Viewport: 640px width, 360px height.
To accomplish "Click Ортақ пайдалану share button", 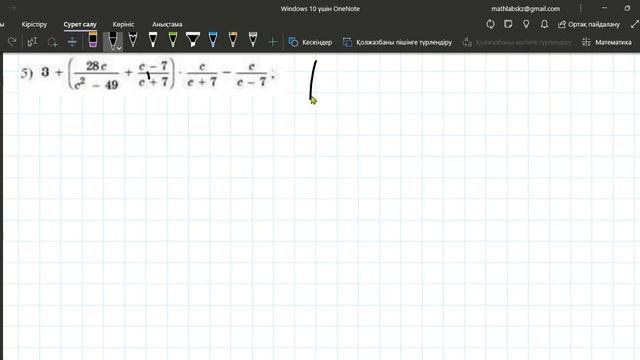I will coord(589,24).
